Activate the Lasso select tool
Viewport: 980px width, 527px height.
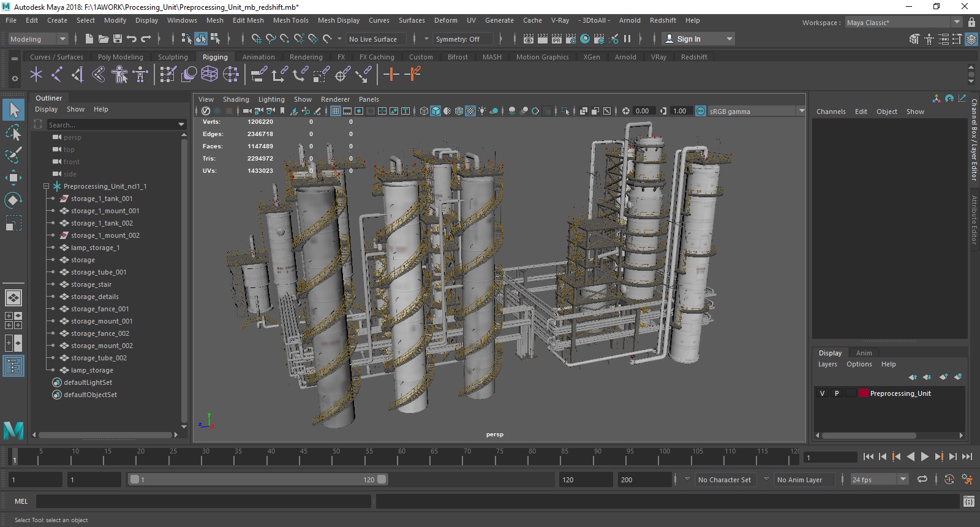[13, 133]
